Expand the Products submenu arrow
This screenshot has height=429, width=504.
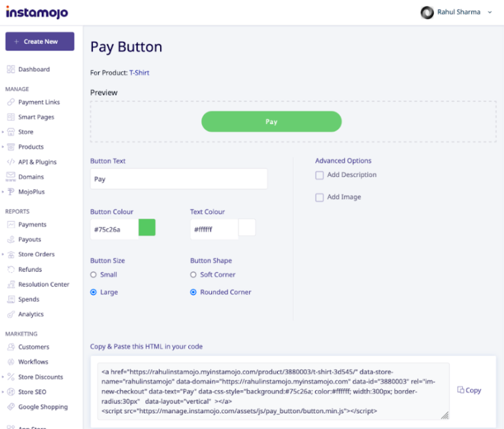3,147
